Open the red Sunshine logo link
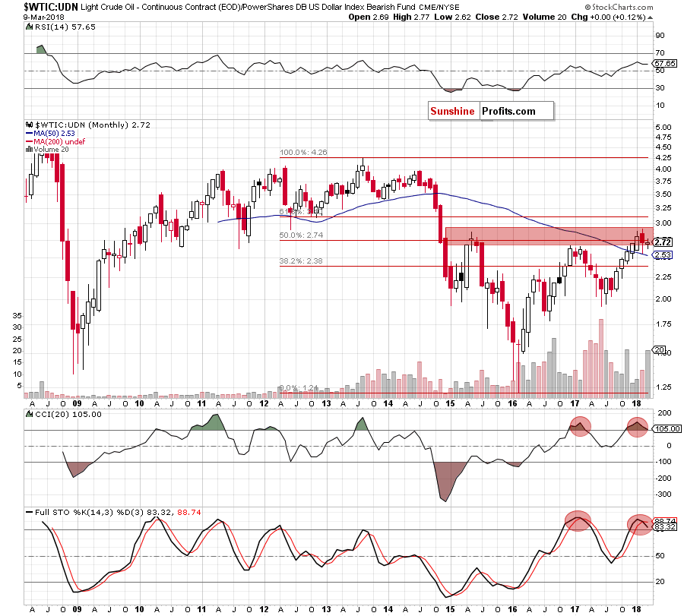The width and height of the screenshot is (684, 616). (x=452, y=111)
